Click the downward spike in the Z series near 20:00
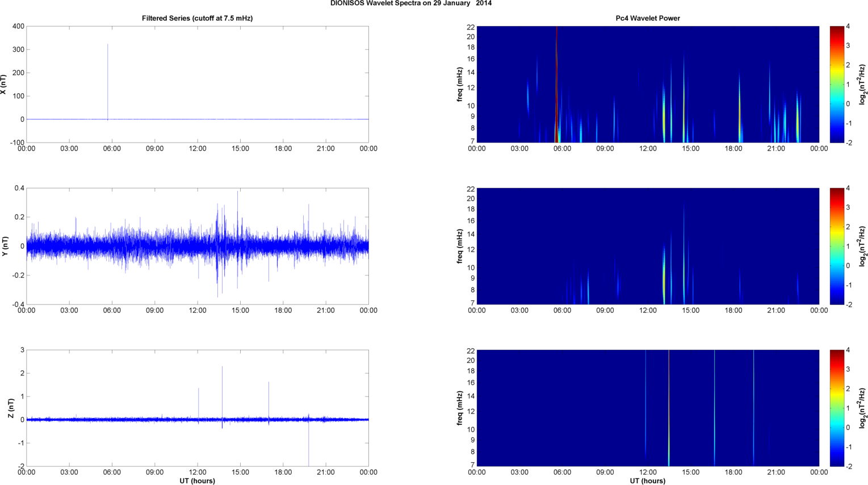Viewport: 868px width, 485px height. click(x=308, y=443)
